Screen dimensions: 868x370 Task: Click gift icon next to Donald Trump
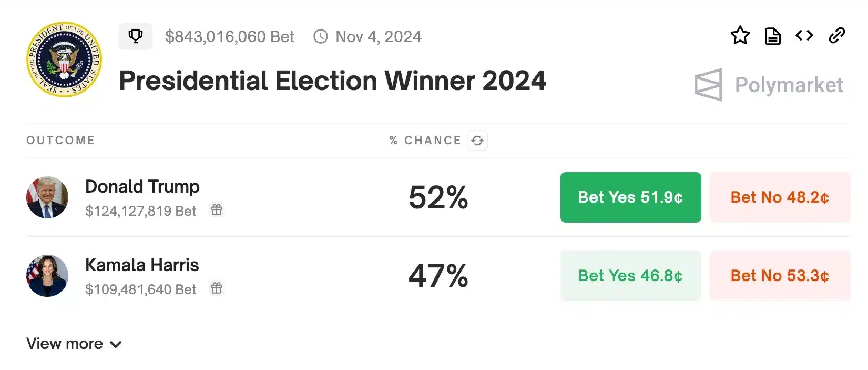tap(217, 210)
